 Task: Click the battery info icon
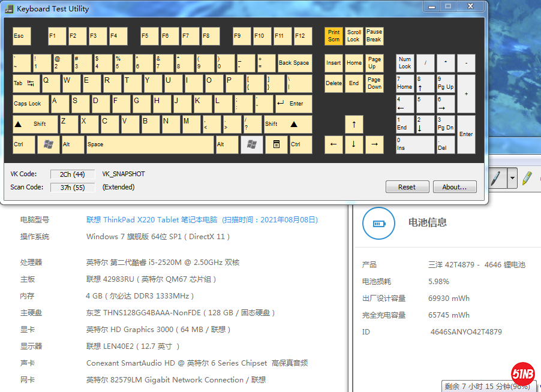coord(379,223)
